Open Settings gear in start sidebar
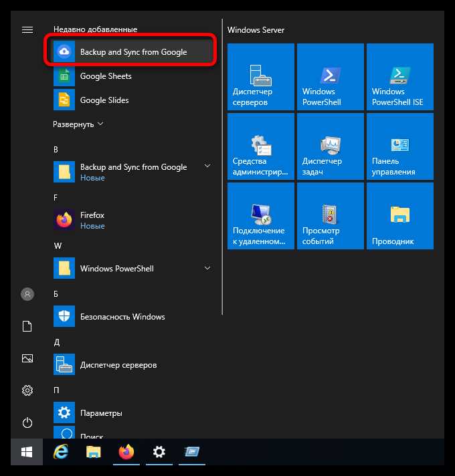This screenshot has height=476, width=455. [x=27, y=390]
